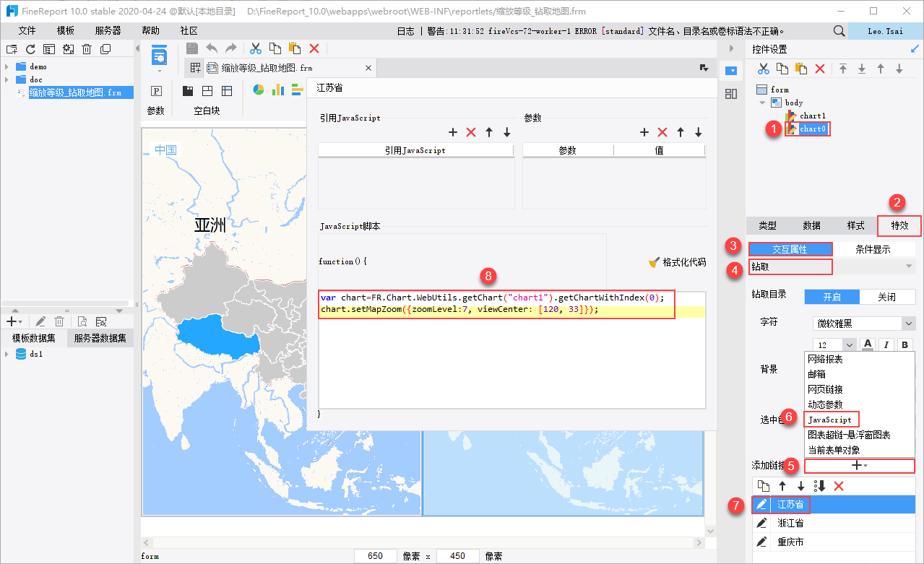Image resolution: width=924 pixels, height=564 pixels.
Task: Toggle bold font button B
Action: click(x=905, y=344)
